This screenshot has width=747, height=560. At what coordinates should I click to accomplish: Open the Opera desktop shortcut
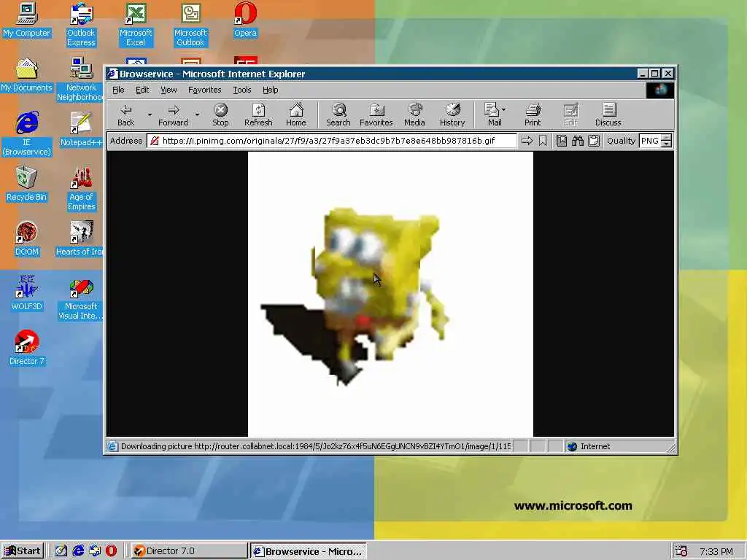click(245, 20)
